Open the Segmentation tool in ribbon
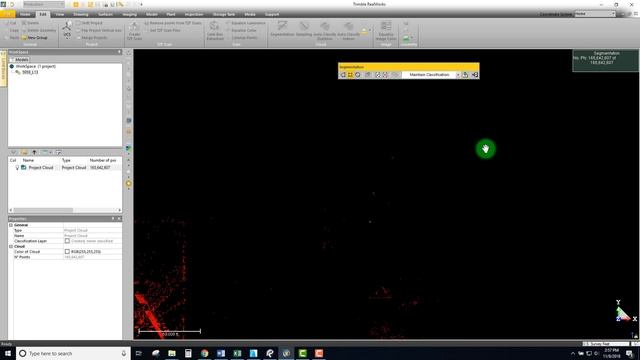This screenshot has width=640, height=360. point(282,29)
